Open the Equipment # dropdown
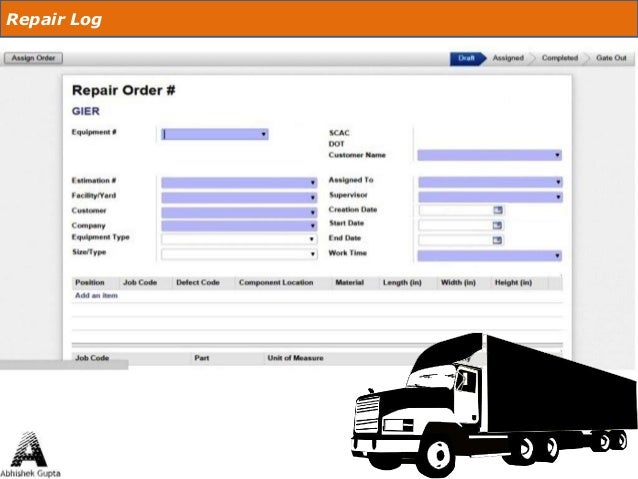Screen dimensions: 638x479 [x=215, y=134]
